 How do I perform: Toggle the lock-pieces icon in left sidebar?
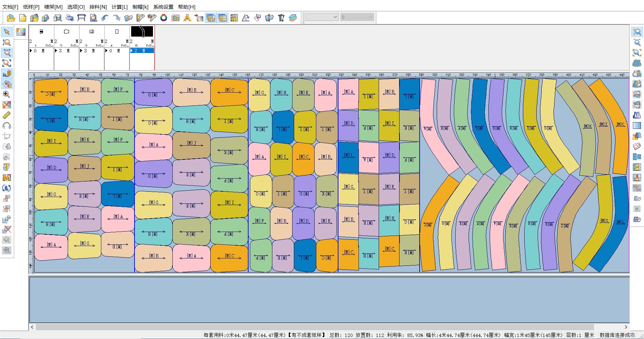click(x=6, y=84)
